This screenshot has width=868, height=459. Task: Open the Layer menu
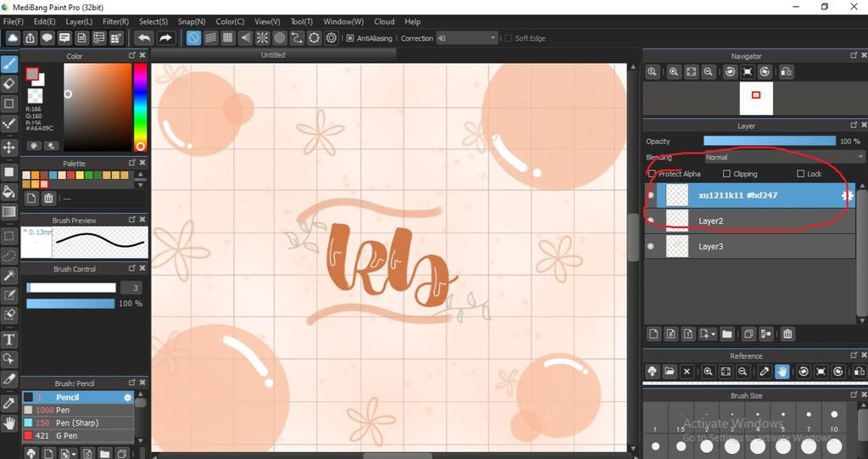point(79,21)
